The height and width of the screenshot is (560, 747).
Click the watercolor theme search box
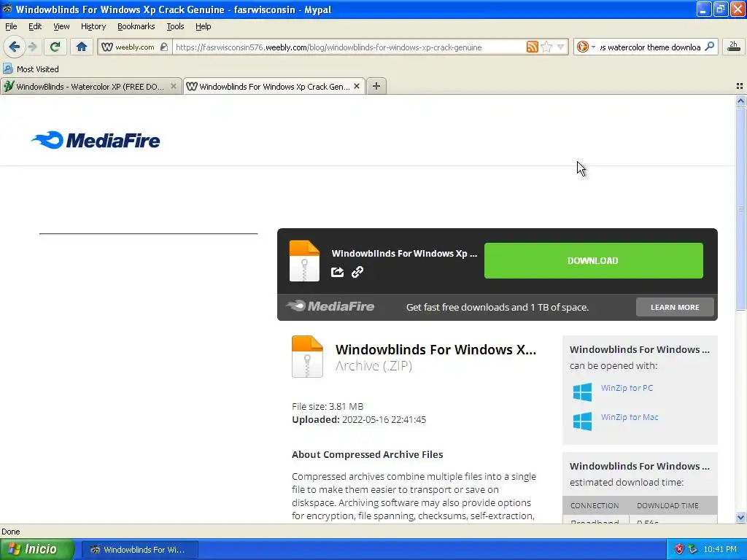(x=650, y=47)
